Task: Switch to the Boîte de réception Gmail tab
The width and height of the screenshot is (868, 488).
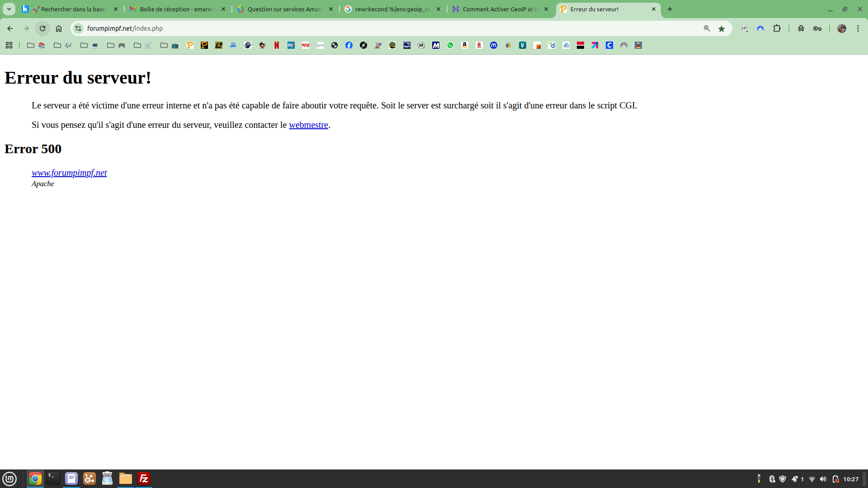Action: pos(177,9)
